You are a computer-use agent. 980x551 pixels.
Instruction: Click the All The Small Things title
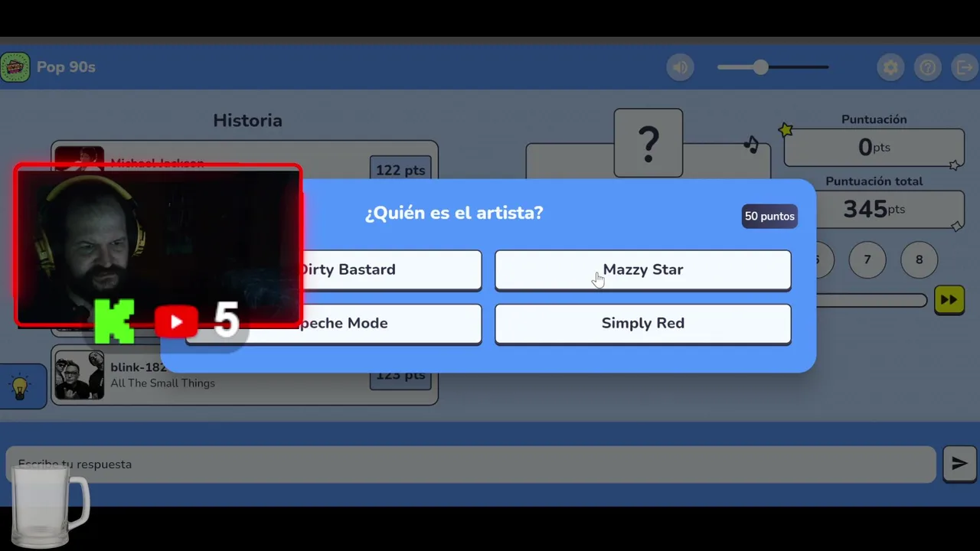(162, 383)
